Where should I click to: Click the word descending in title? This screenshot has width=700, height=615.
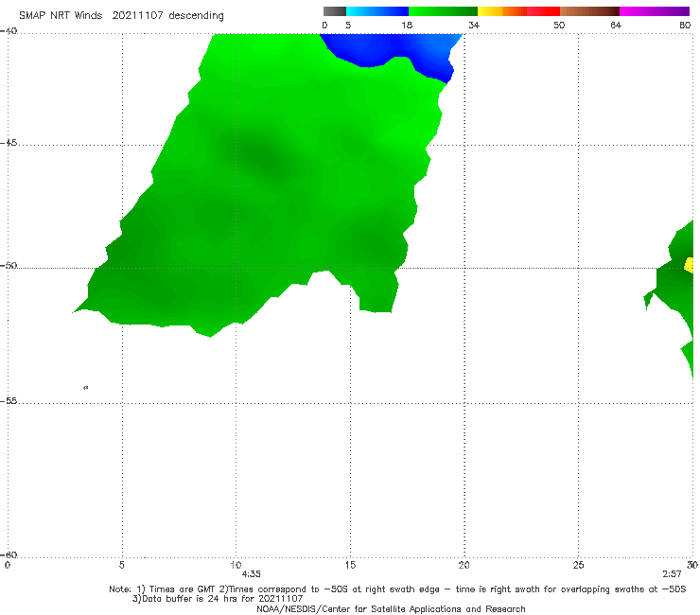coord(196,16)
